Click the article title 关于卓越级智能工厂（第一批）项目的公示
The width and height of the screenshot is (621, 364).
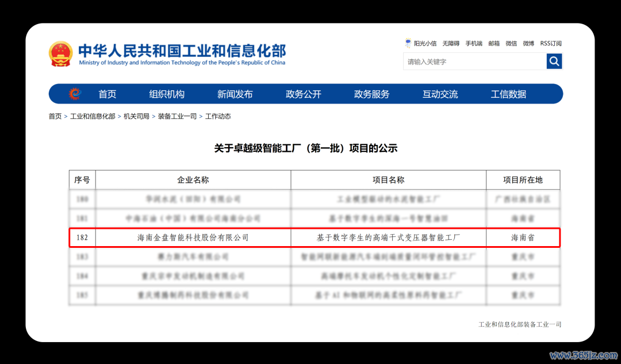click(x=306, y=148)
